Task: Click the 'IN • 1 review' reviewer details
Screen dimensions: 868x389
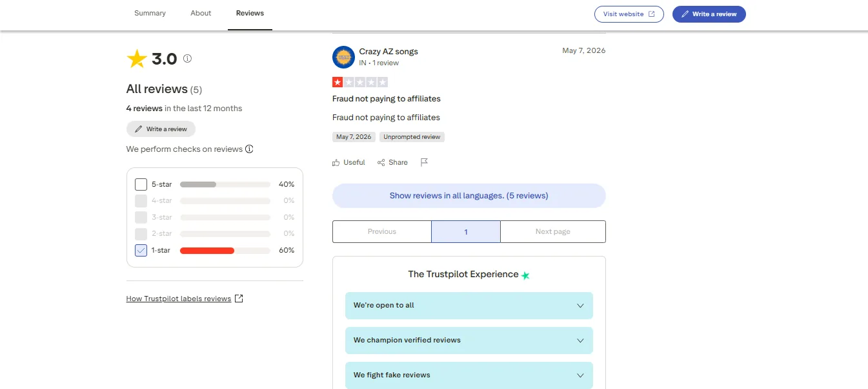Action: [379, 63]
